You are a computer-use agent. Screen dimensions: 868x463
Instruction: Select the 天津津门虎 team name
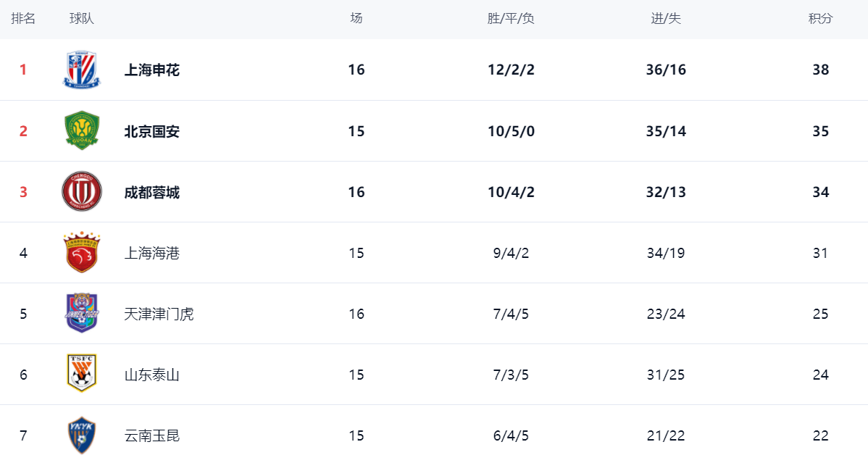click(159, 314)
